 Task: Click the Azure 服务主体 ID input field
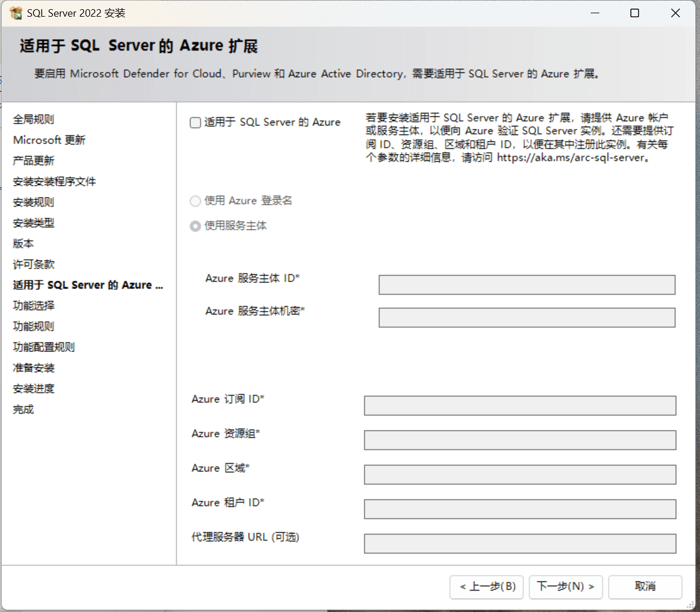coord(527,285)
